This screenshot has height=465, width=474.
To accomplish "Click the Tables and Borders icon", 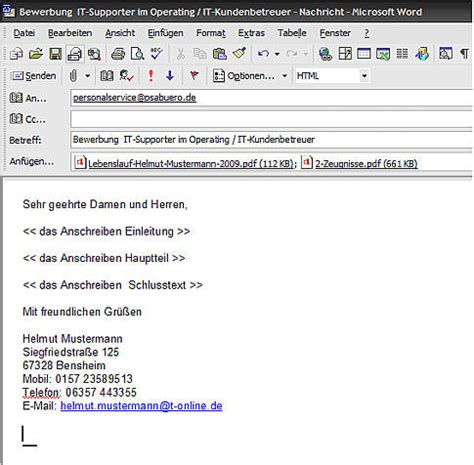I will point(345,54).
